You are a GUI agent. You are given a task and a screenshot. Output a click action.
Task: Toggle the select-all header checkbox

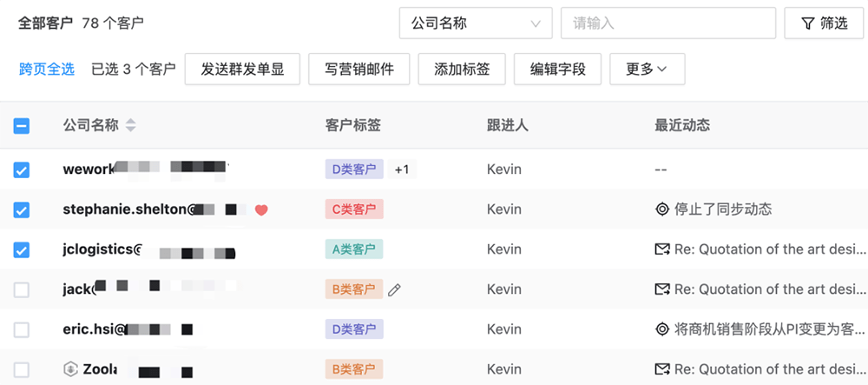click(22, 126)
